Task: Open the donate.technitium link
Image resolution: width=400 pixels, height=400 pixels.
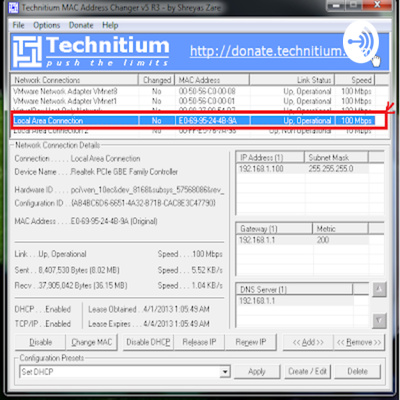Action: [267, 51]
